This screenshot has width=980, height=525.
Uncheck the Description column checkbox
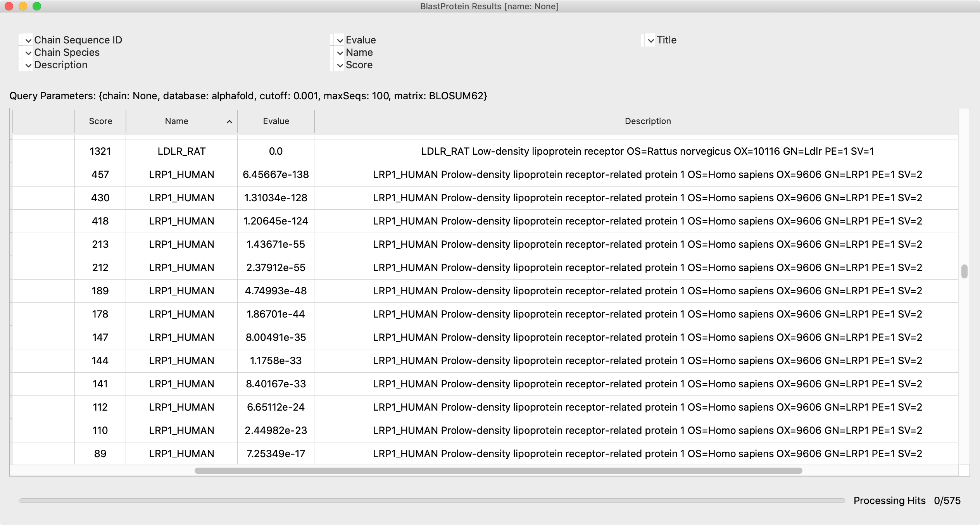click(x=28, y=65)
